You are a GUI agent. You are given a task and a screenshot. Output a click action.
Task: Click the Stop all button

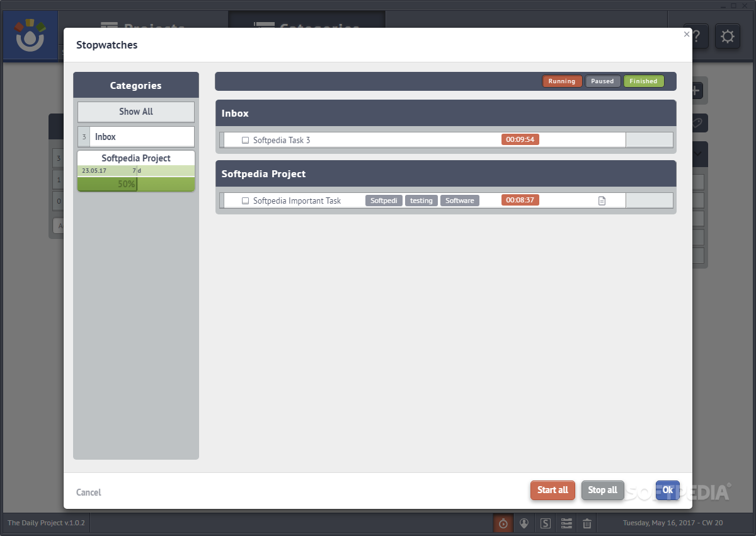tap(603, 490)
